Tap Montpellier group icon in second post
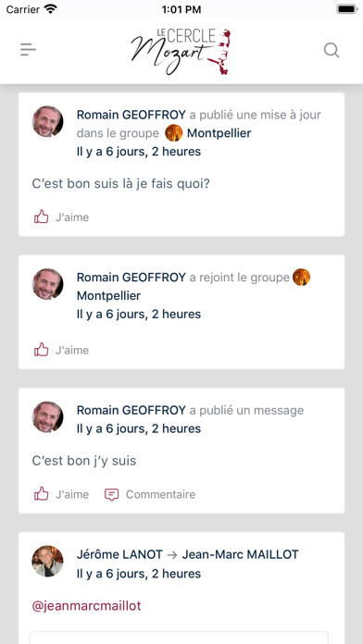 tap(301, 278)
